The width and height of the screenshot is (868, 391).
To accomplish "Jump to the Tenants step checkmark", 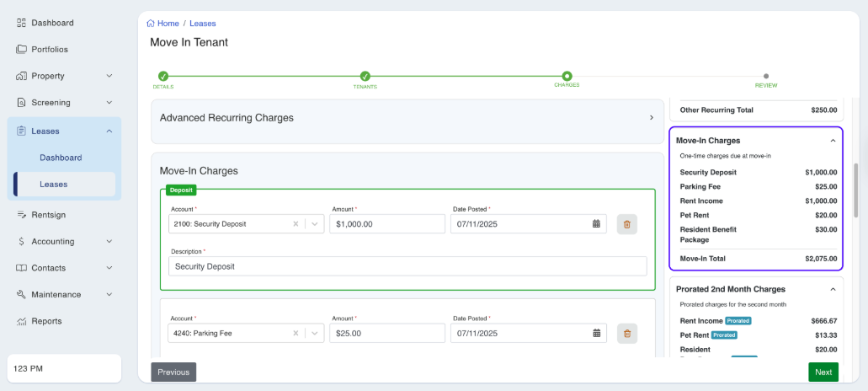I will point(365,76).
